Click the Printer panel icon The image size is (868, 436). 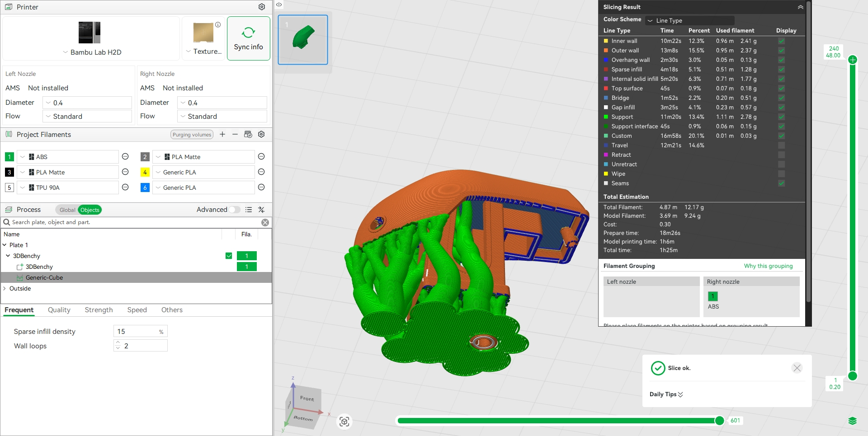tap(9, 7)
